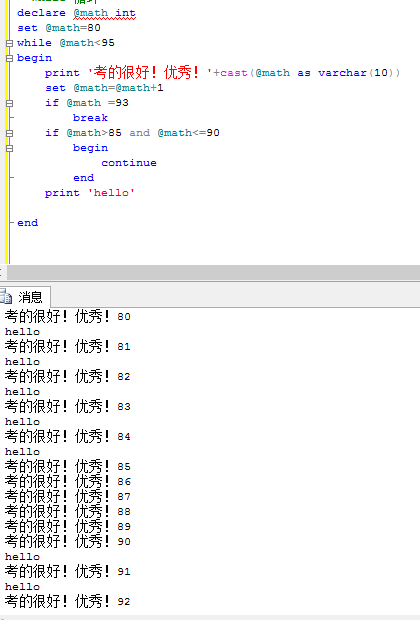
Task: Collapse the outer begin block outline
Action: (x=9, y=58)
